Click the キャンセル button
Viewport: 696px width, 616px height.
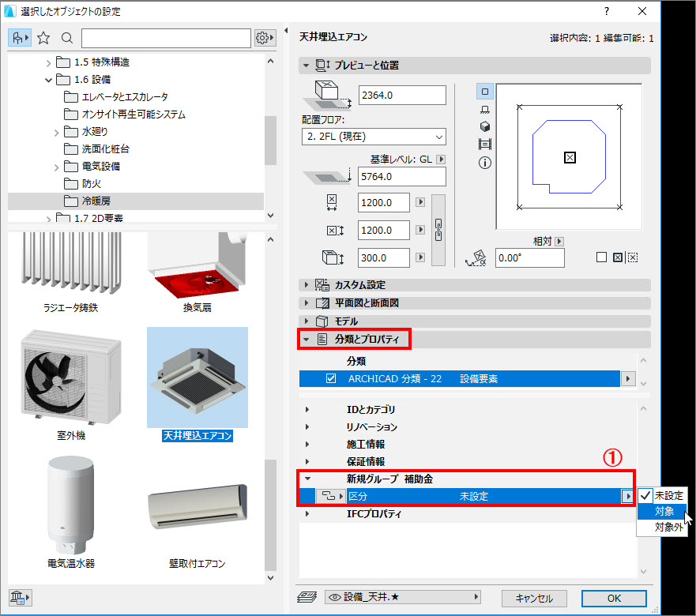(x=534, y=599)
